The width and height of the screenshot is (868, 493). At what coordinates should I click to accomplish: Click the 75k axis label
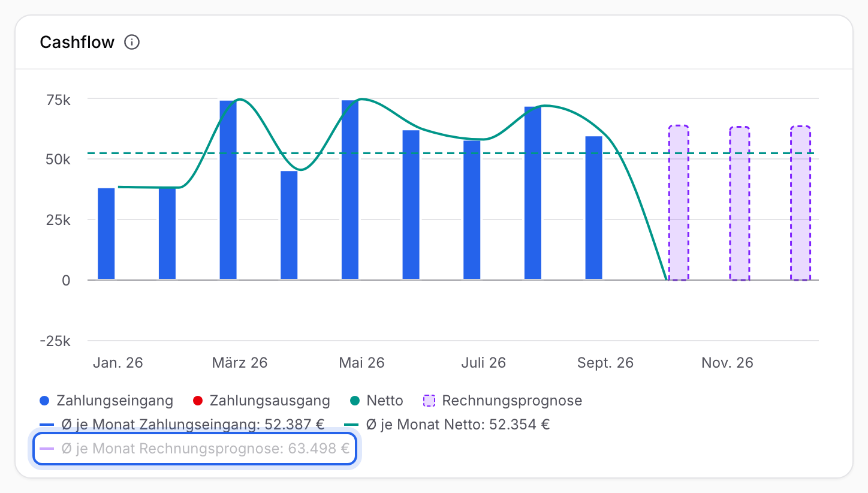pos(59,100)
